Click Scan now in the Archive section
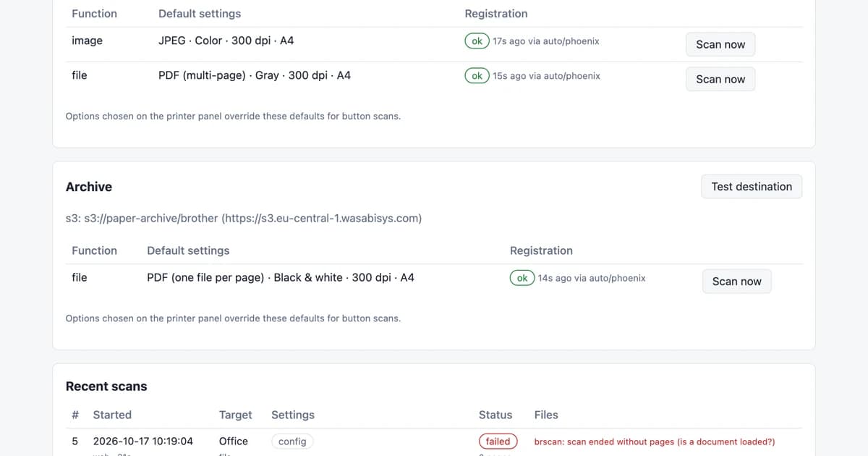Viewport: 868px width, 456px height. 736,281
